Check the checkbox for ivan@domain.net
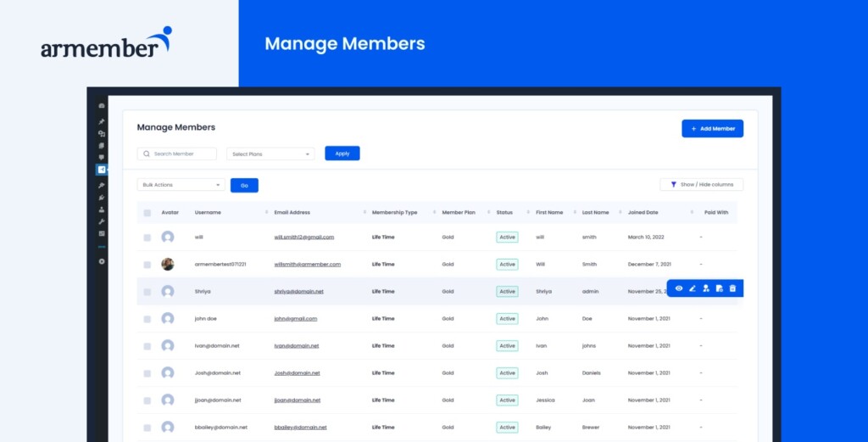This screenshot has width=868, height=442. click(x=147, y=346)
